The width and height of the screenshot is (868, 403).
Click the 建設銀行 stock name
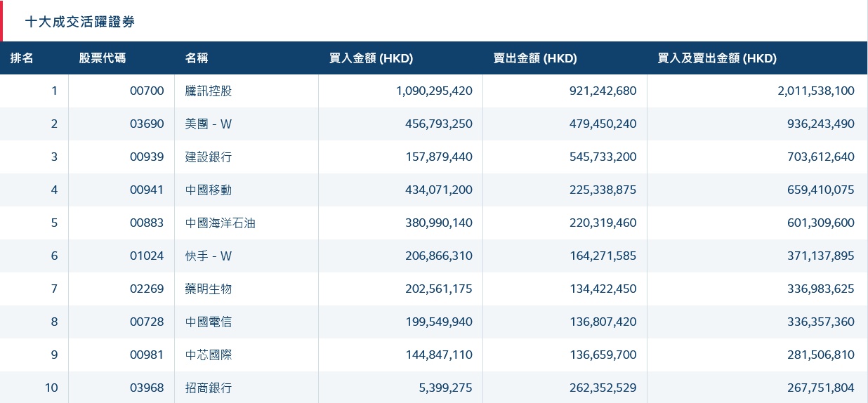(x=209, y=157)
